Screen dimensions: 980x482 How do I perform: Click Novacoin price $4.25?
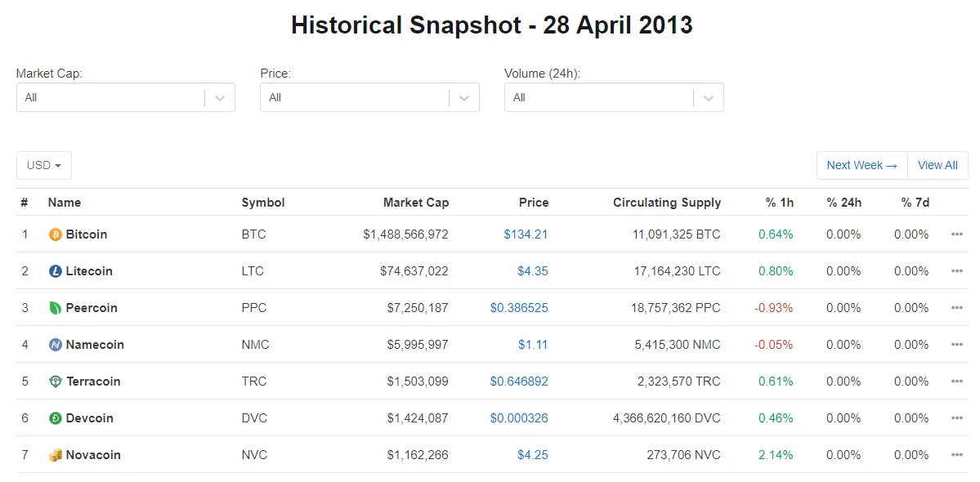coord(532,455)
